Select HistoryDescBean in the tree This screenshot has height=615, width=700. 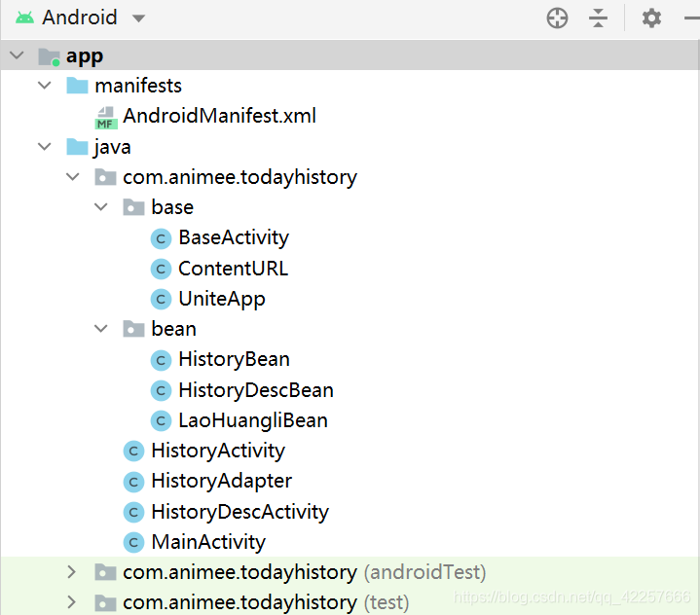click(255, 390)
